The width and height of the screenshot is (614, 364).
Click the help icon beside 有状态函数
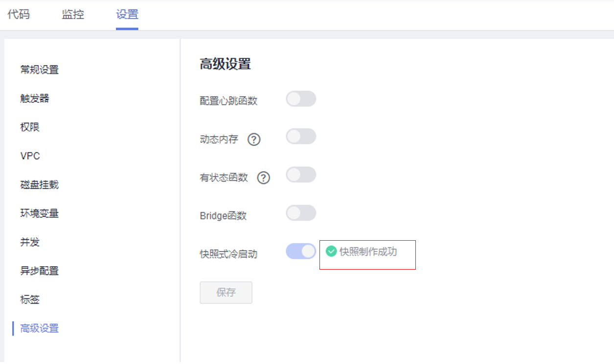(x=264, y=178)
